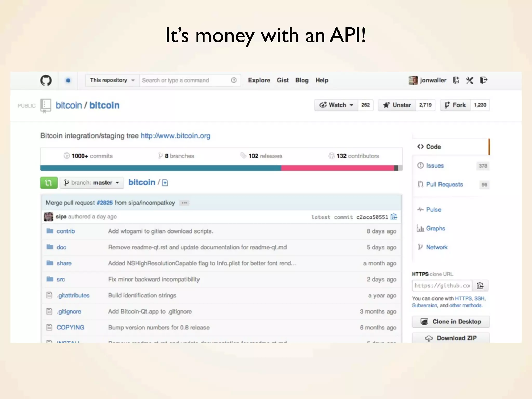Click the blue notifications dot indicator

pos(68,81)
